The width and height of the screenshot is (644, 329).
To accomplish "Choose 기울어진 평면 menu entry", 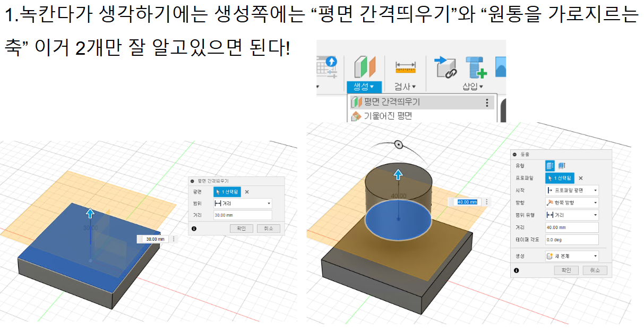I will pyautogui.click(x=388, y=115).
